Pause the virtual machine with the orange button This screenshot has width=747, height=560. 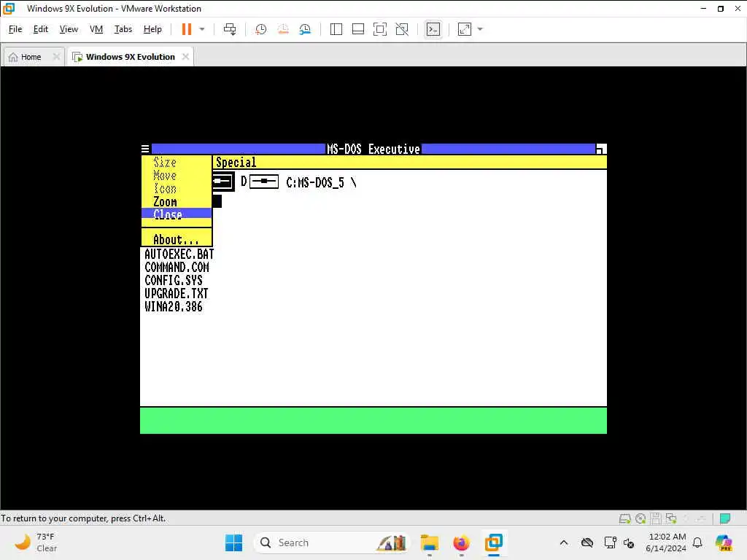click(x=186, y=29)
